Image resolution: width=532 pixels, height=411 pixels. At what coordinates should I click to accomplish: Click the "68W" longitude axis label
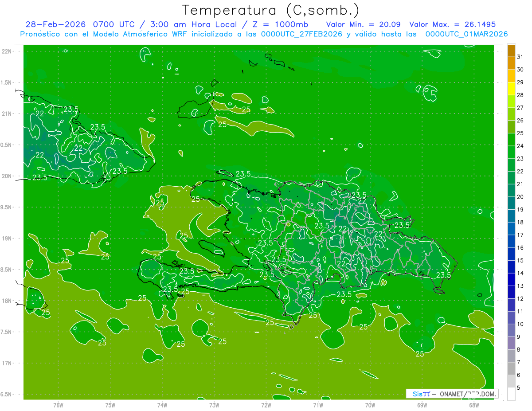(474, 405)
